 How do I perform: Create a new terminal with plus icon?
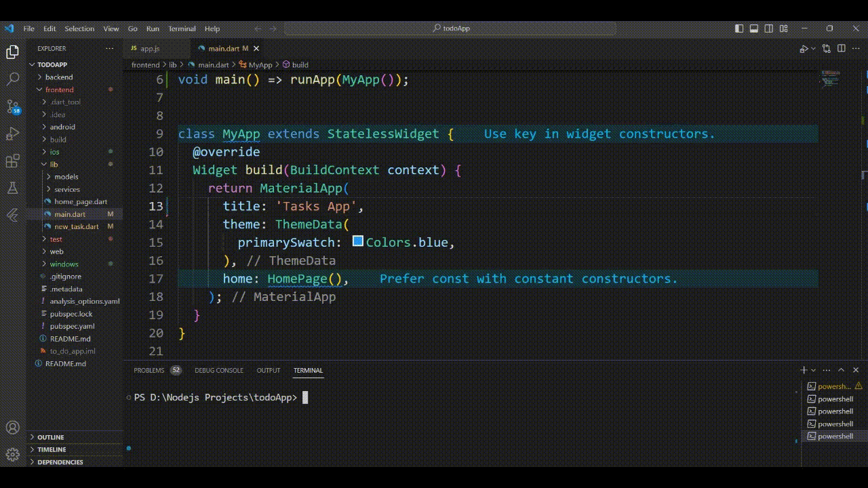click(x=804, y=370)
